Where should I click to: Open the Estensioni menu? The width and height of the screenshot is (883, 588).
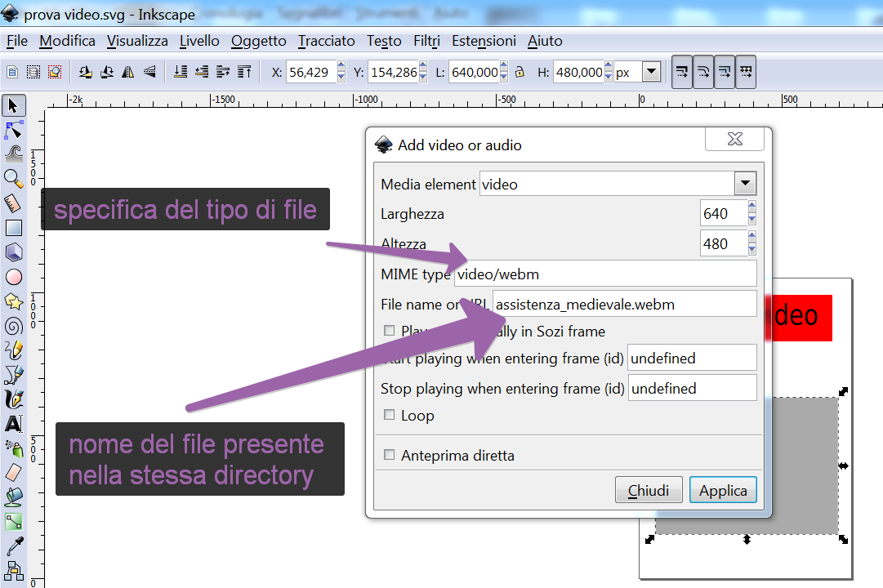click(484, 41)
